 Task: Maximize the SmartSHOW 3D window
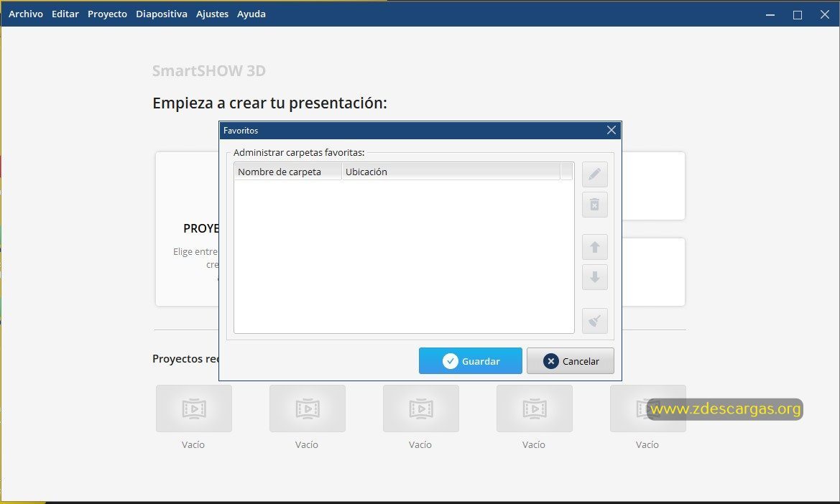pyautogui.click(x=798, y=14)
